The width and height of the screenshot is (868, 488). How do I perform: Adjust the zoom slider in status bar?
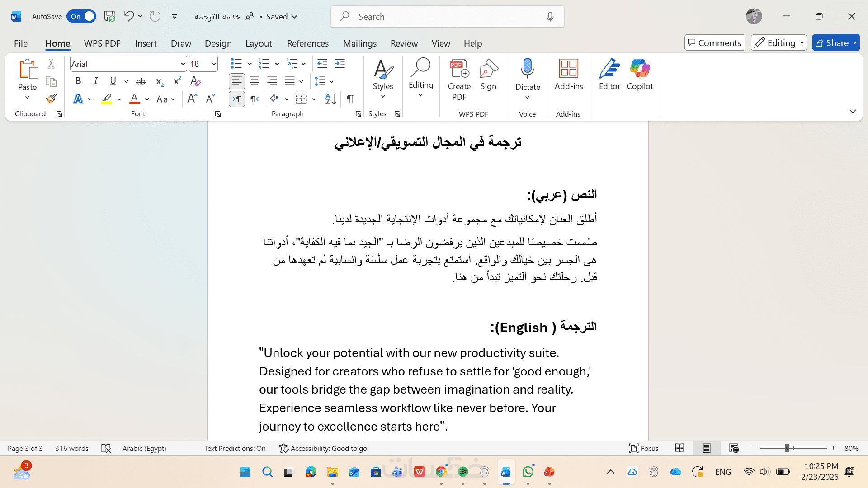coord(787,448)
